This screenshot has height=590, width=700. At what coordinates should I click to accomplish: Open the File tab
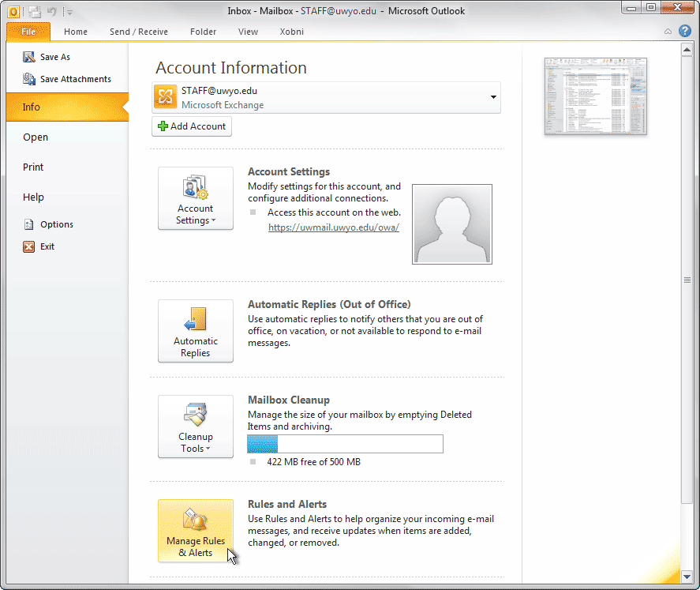(x=28, y=32)
